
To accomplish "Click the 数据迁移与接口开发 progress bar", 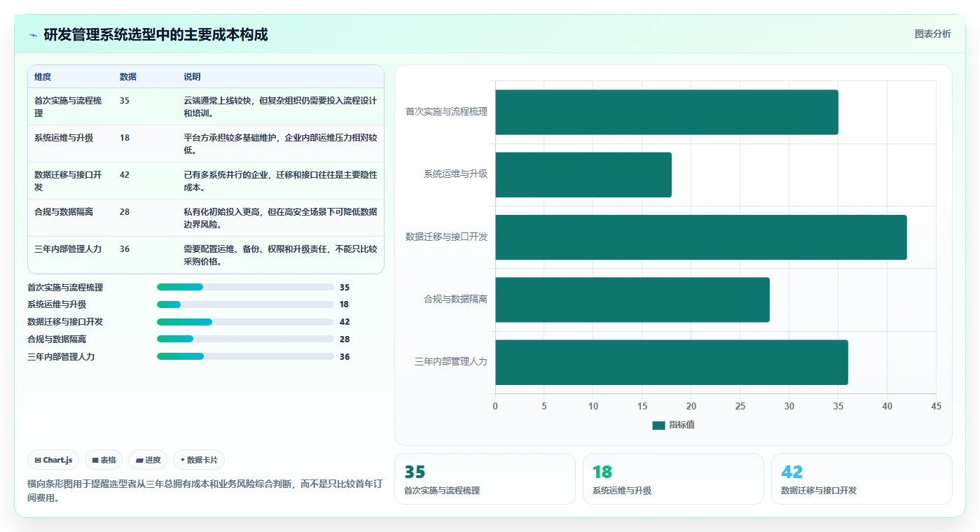I will pyautogui.click(x=245, y=322).
